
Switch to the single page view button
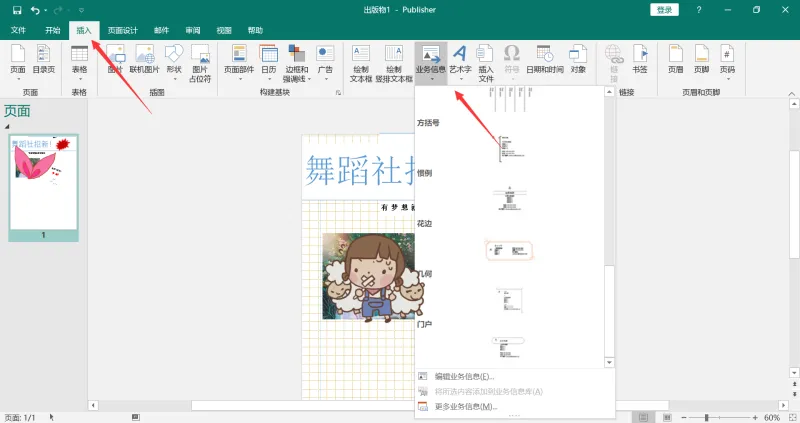click(x=643, y=417)
